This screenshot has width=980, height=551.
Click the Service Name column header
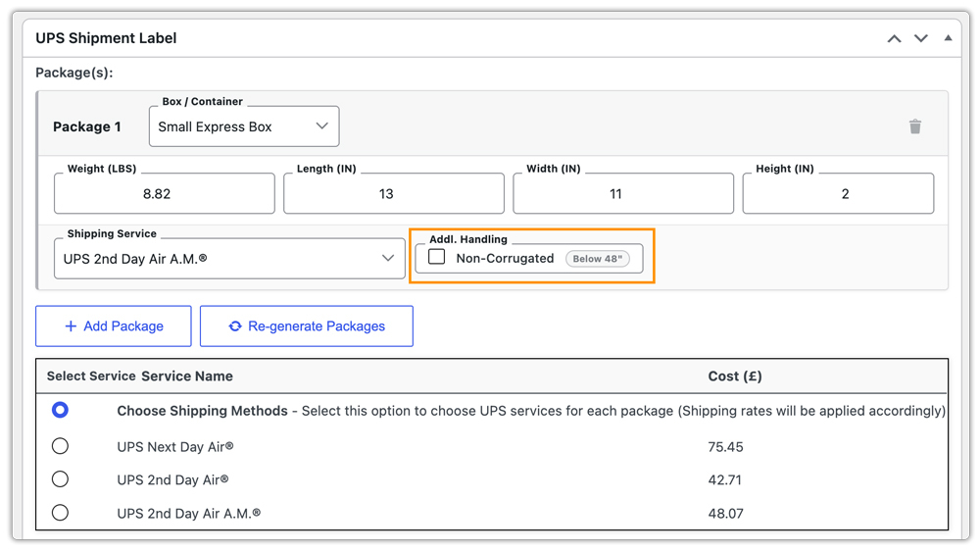click(187, 376)
